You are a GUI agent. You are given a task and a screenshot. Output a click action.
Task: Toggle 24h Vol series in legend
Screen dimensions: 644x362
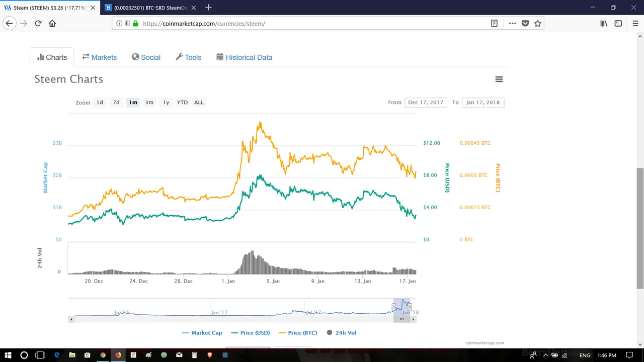(x=342, y=333)
